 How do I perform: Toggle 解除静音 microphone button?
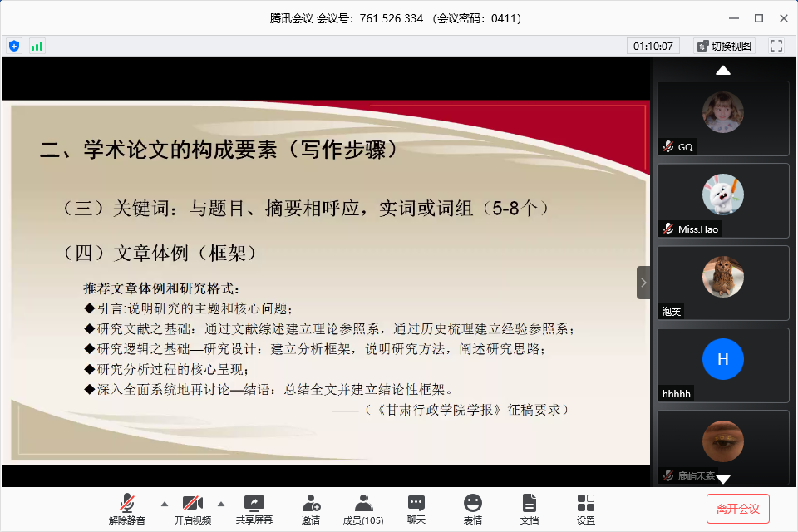pos(126,509)
